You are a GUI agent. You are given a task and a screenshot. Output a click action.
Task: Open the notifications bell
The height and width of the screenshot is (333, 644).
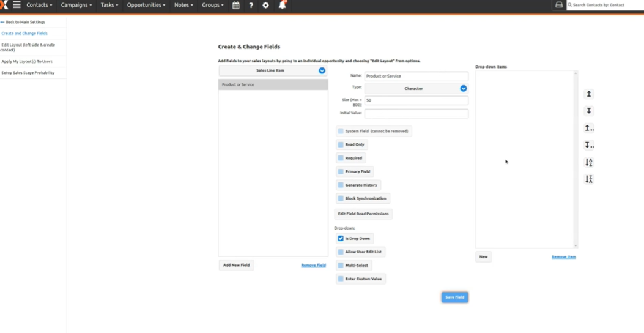pyautogui.click(x=282, y=5)
